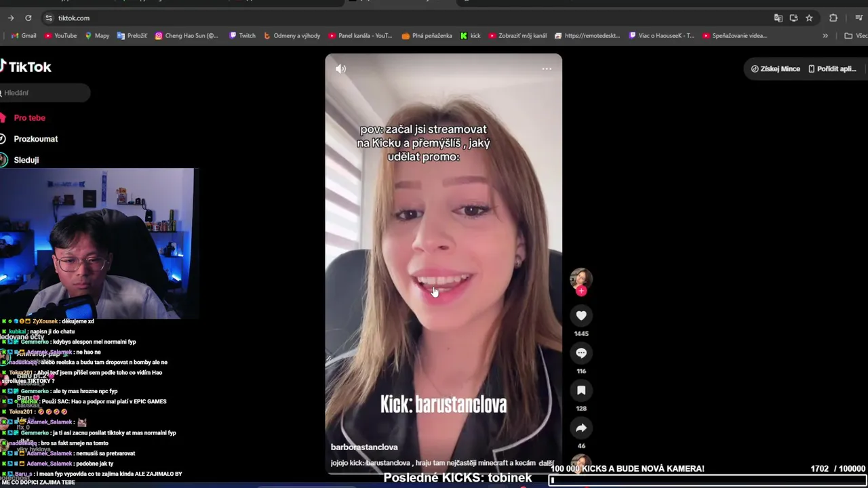Image resolution: width=868 pixels, height=488 pixels.
Task: Open the three-dot video options menu
Action: 547,68
